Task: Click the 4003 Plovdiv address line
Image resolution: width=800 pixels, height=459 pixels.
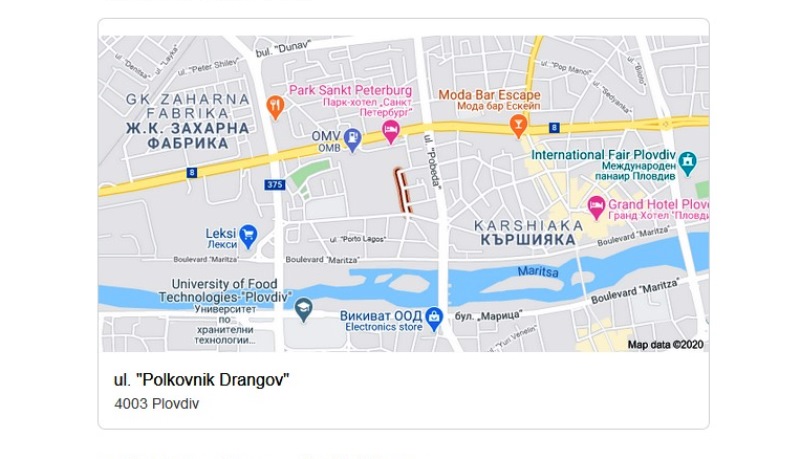Action: (x=157, y=403)
